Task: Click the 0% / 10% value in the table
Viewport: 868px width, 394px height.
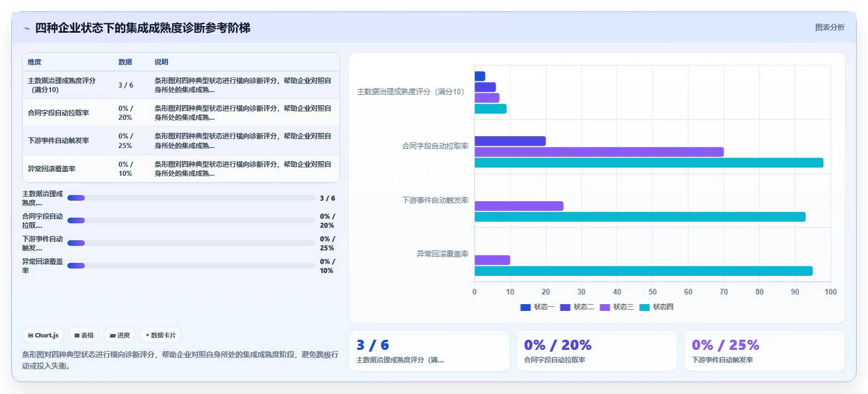Action: pyautogui.click(x=126, y=169)
